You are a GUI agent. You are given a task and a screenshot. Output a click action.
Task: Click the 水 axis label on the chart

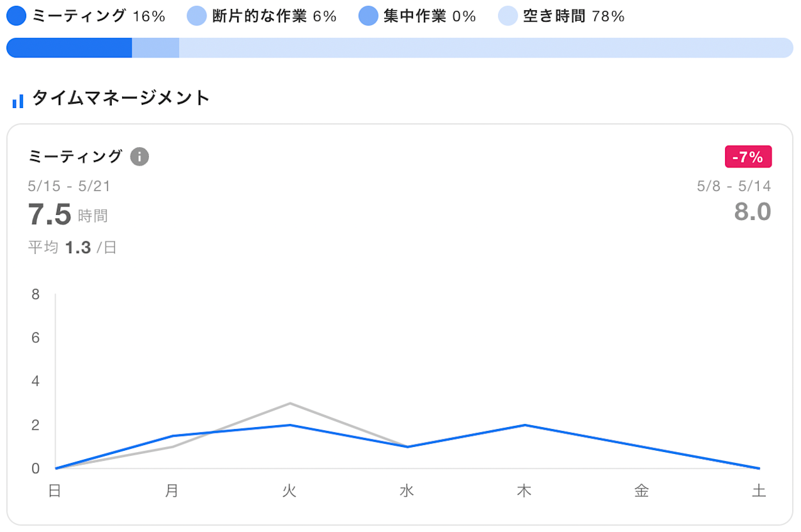(x=407, y=491)
